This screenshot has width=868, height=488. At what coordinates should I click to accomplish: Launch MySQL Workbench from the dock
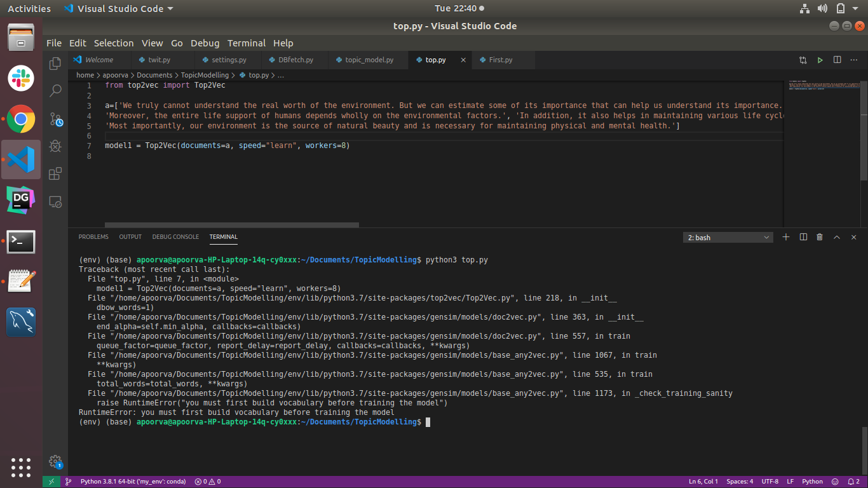(21, 322)
